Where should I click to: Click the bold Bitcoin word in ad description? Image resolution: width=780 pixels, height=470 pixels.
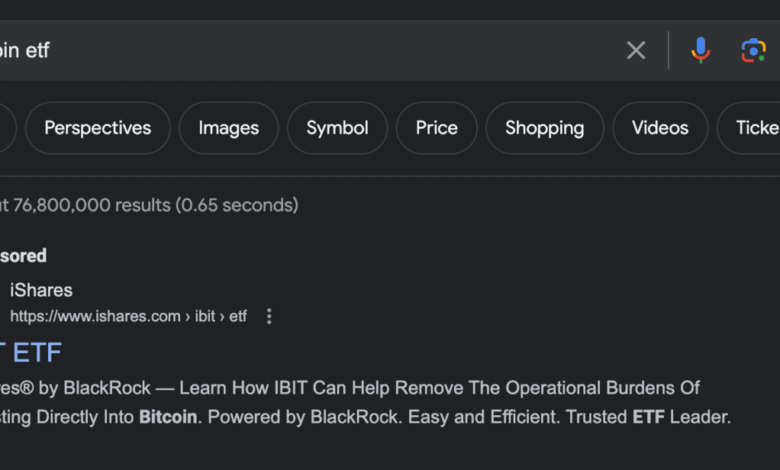168,417
